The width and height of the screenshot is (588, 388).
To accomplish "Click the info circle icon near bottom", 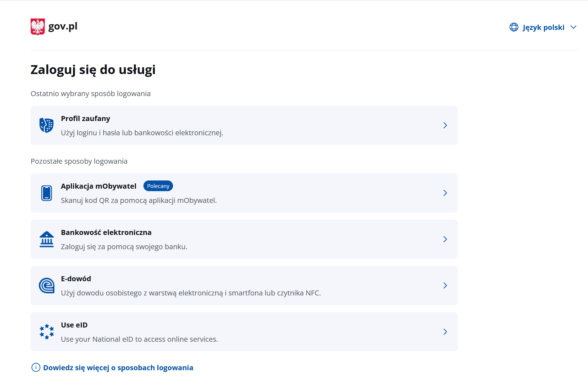I will [x=36, y=367].
